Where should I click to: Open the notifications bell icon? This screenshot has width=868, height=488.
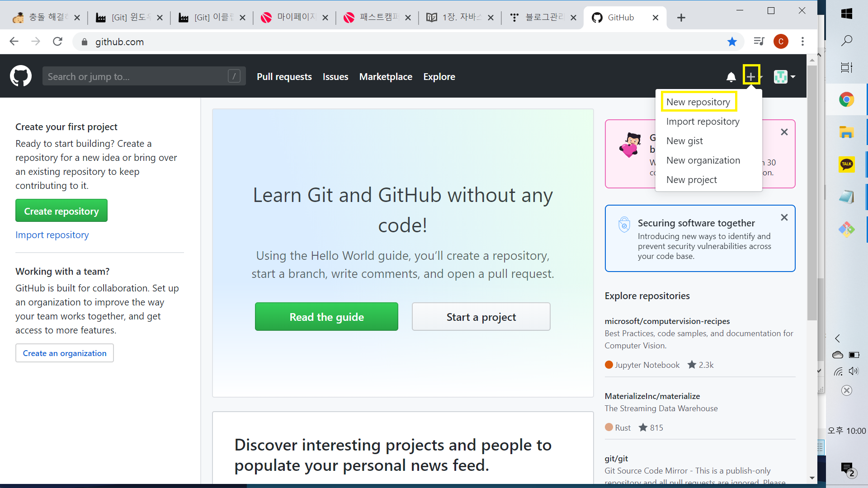click(731, 77)
